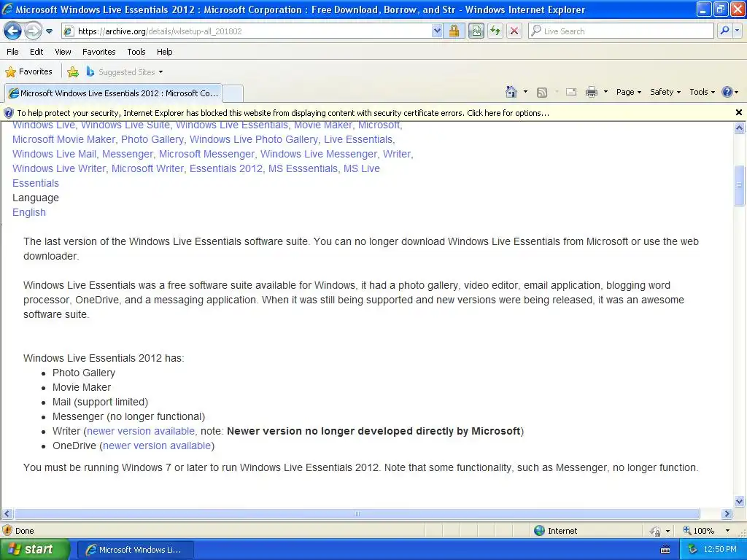Open the Windows Live Messenger topic link

(319, 155)
